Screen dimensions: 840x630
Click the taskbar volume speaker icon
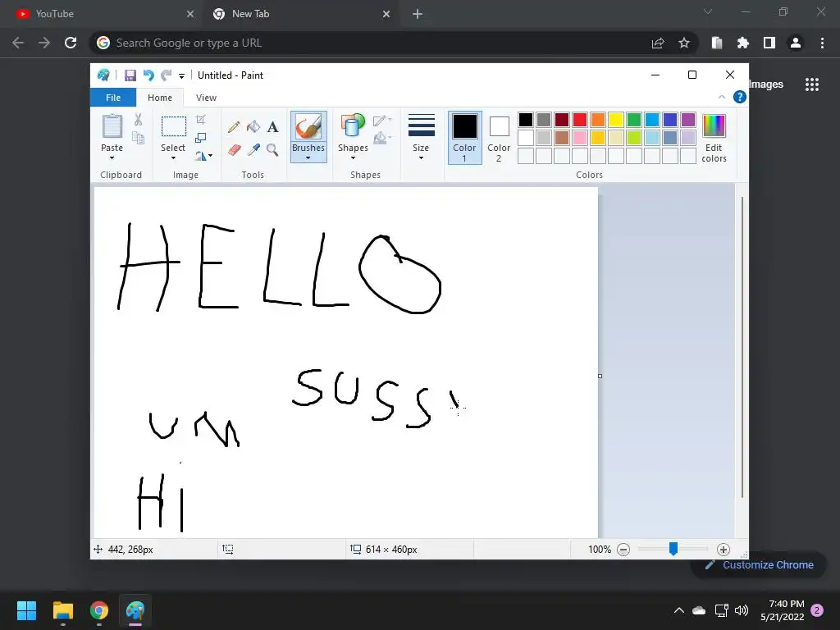[x=742, y=610]
